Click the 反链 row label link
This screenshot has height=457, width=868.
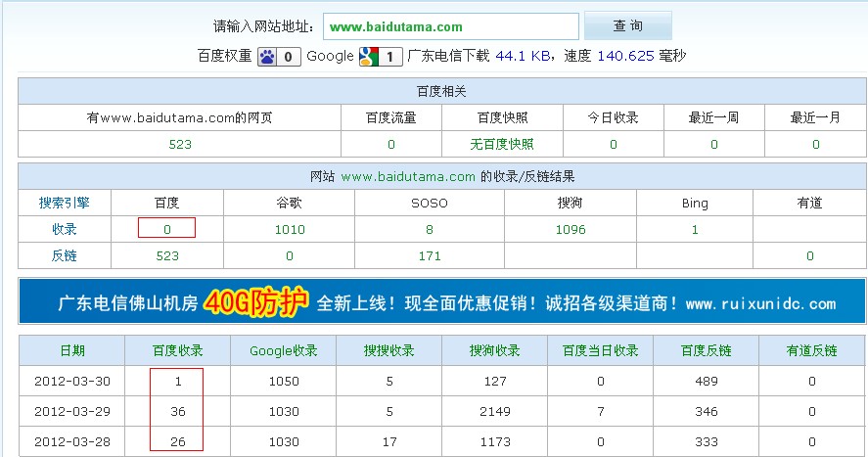tap(65, 255)
